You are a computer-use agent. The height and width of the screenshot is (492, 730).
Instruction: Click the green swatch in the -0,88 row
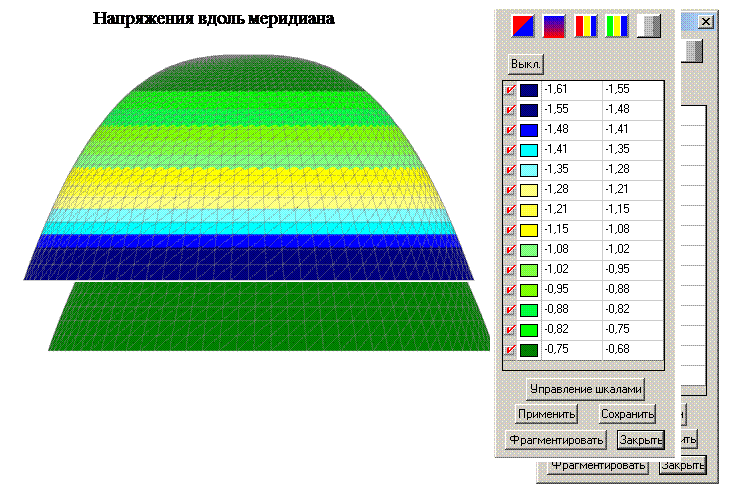coord(529,310)
